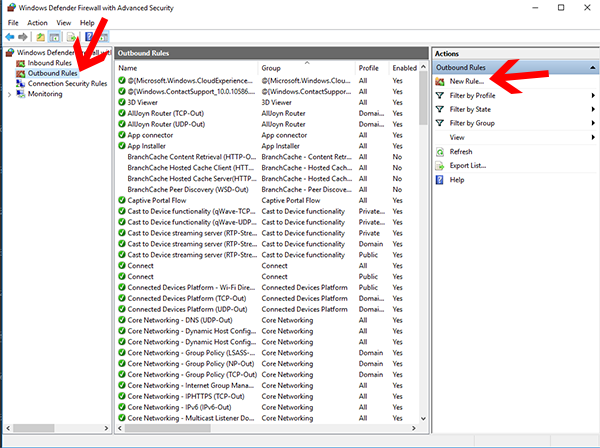Open Filter by State submenu arrow

coord(593,109)
